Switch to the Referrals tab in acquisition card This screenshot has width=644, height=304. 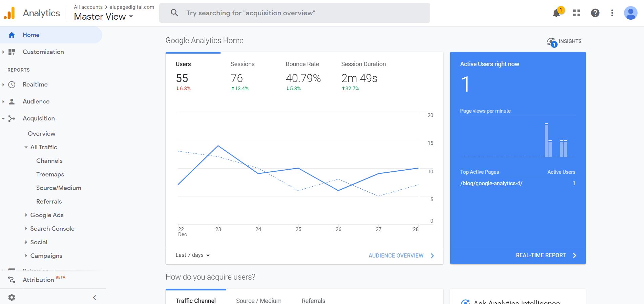coord(313,301)
